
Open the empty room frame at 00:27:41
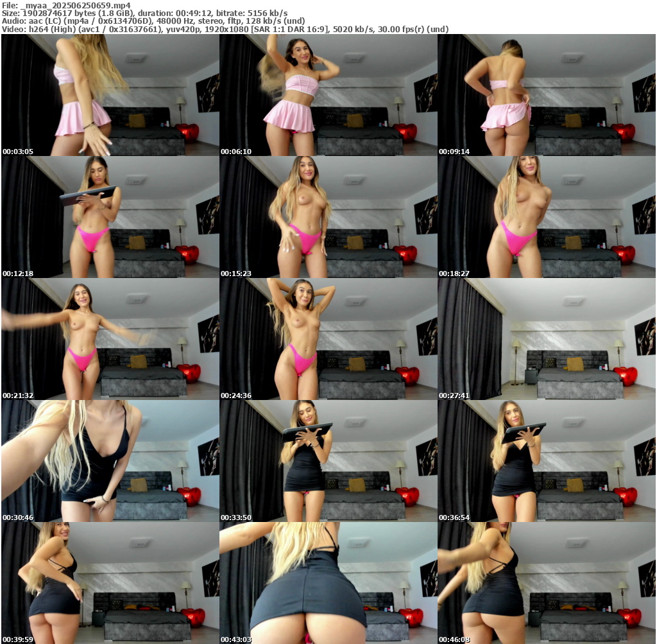(547, 339)
